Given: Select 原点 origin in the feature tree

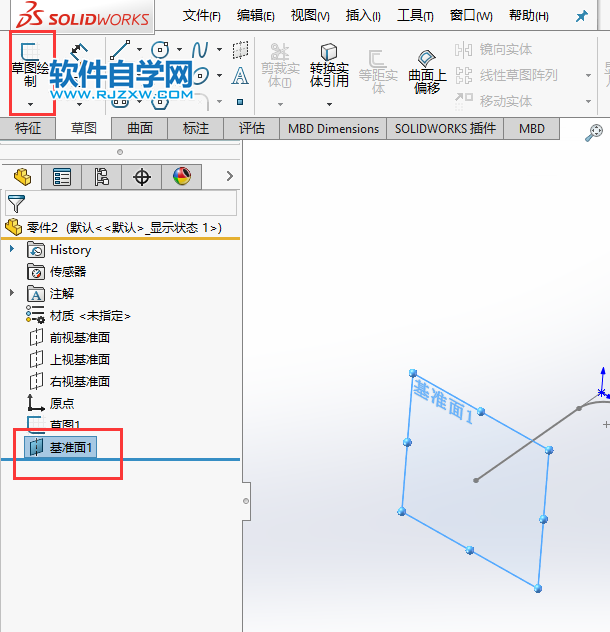Looking at the screenshot, I should 51,403.
